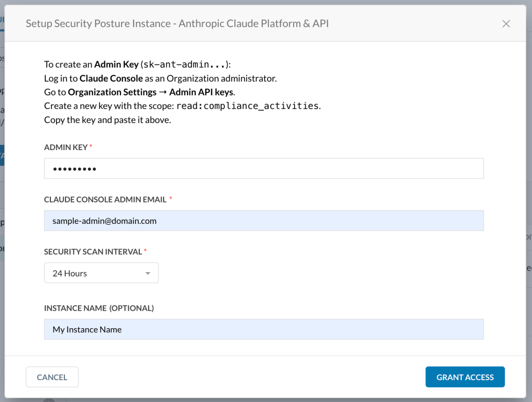Click the 'ADMIN KEY' field label

click(66, 147)
